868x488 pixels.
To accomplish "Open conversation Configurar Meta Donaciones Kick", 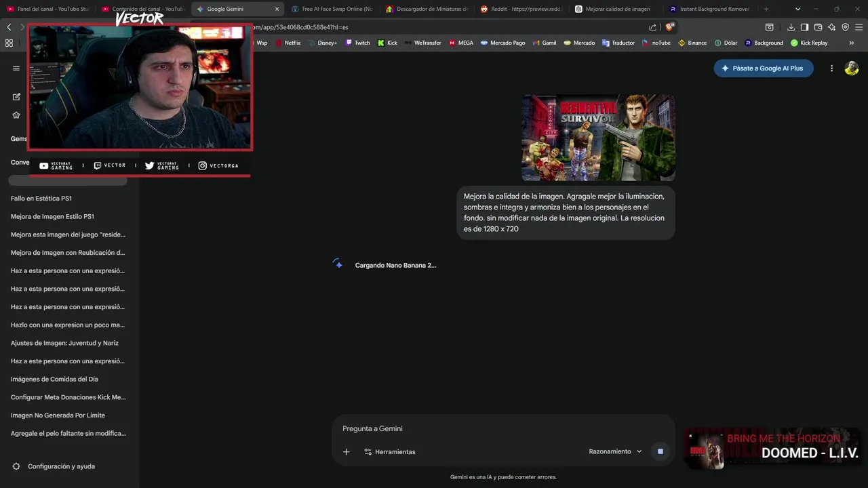I will 68,397.
